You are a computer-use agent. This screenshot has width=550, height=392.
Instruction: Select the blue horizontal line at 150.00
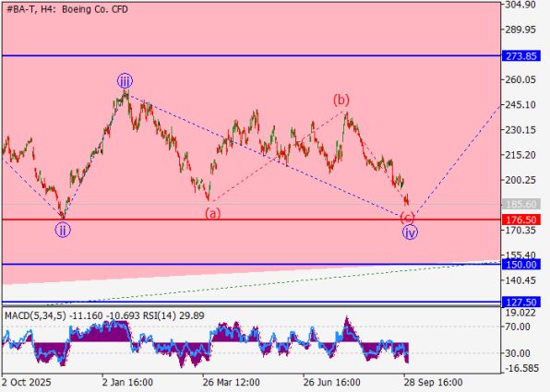point(251,264)
